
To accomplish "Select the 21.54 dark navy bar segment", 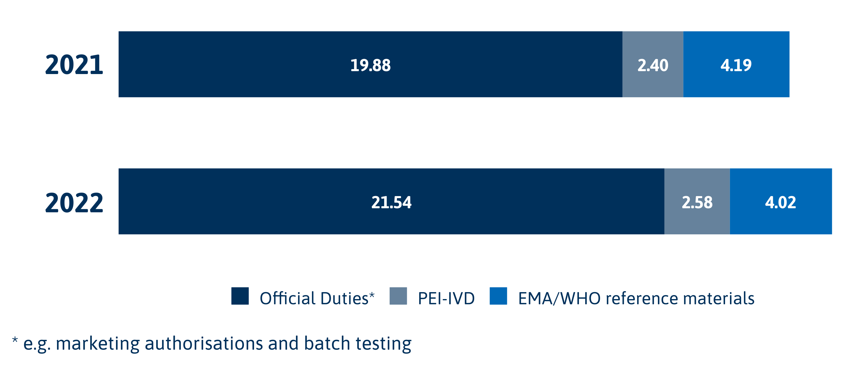I will [x=391, y=202].
